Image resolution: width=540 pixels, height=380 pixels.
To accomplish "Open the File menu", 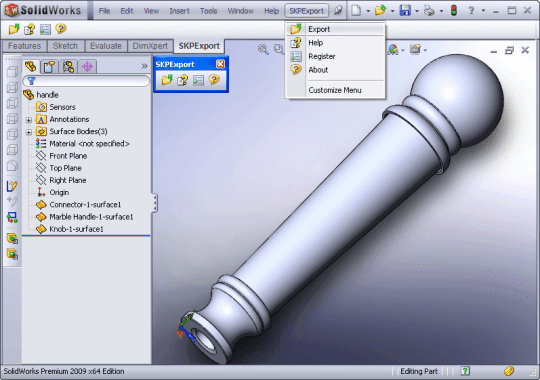I will [x=104, y=11].
